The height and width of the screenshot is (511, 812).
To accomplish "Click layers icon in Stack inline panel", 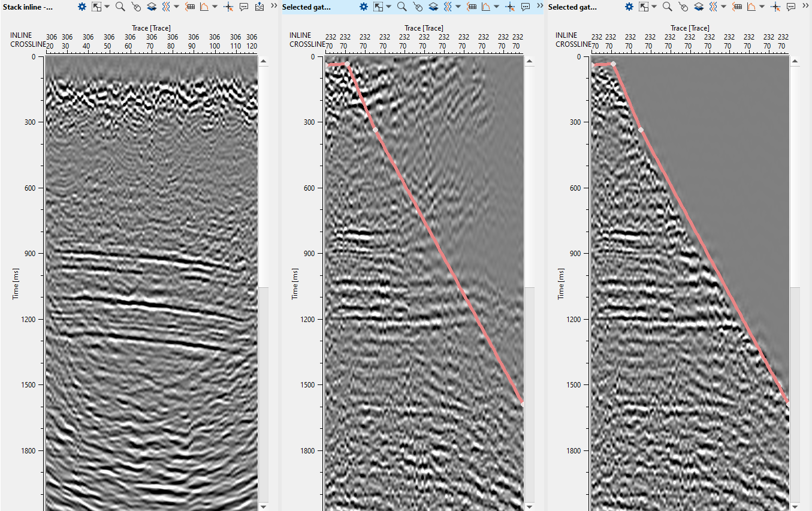I will [x=152, y=7].
